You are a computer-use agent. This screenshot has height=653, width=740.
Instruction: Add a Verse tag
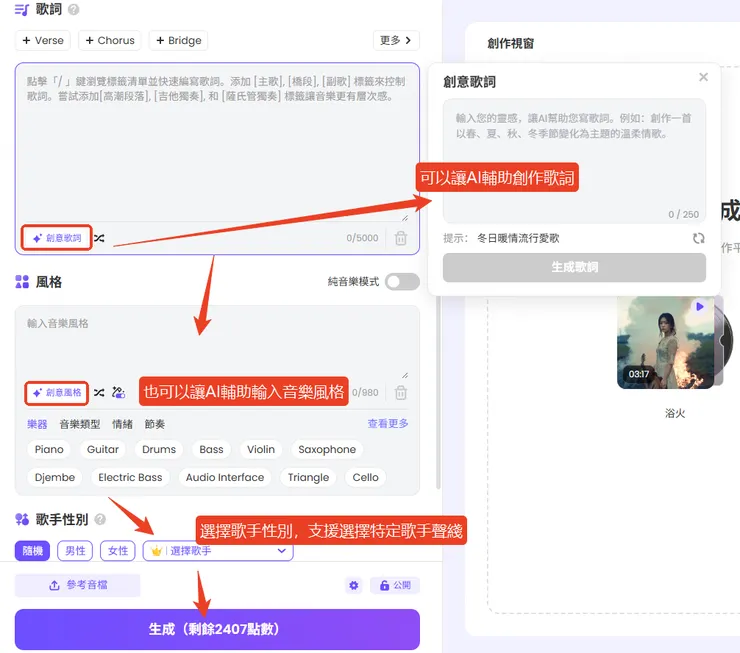(x=43, y=41)
